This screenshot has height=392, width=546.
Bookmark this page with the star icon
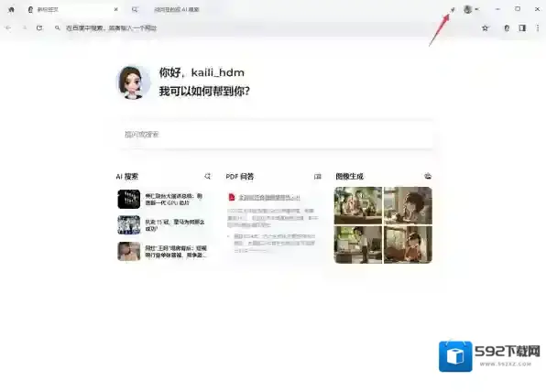click(x=485, y=27)
